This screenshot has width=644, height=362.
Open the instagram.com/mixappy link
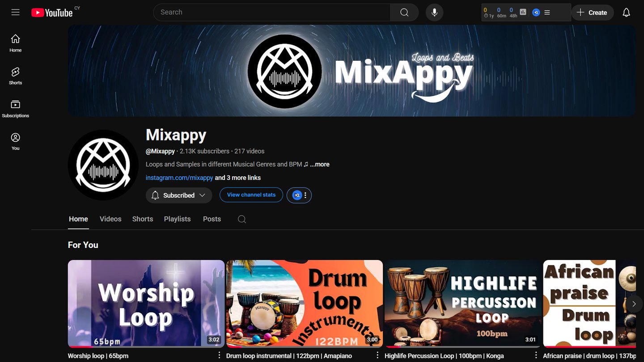[179, 178]
